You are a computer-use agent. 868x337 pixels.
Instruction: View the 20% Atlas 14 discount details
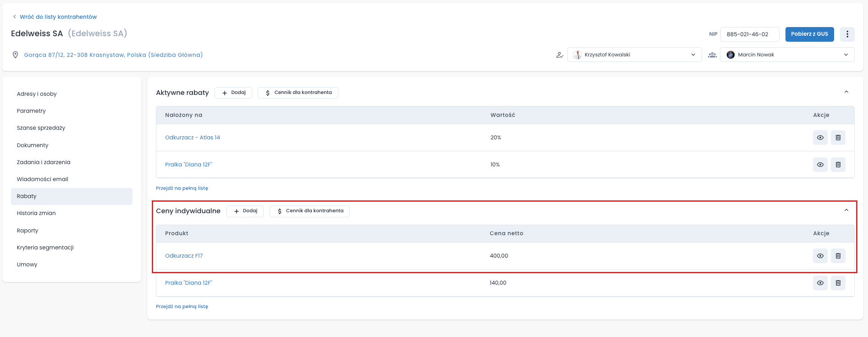(x=820, y=138)
